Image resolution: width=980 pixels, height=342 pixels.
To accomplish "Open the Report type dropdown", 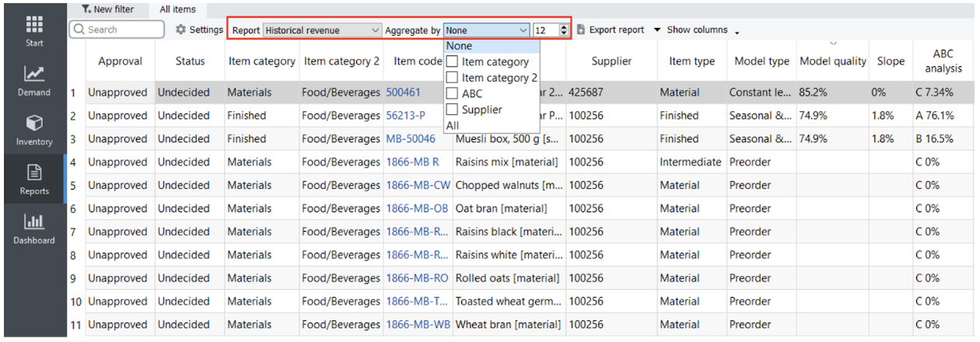I will (x=322, y=30).
